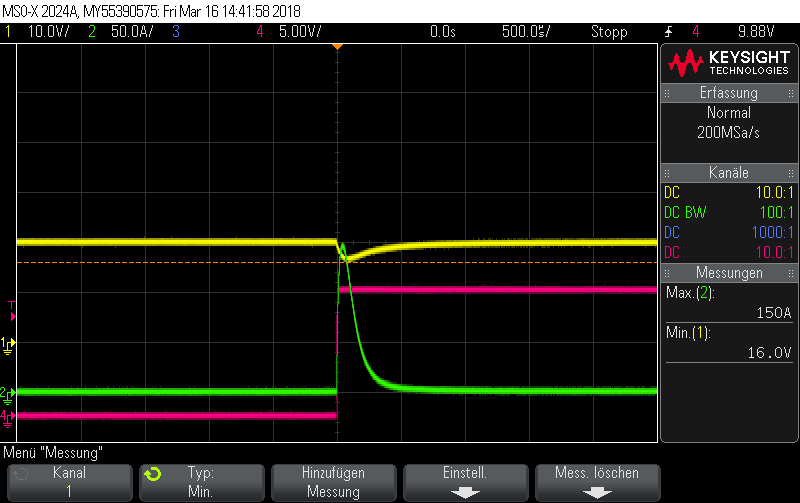Click the Menü "Messung" title
The height and width of the screenshot is (503, 800).
pos(53,453)
